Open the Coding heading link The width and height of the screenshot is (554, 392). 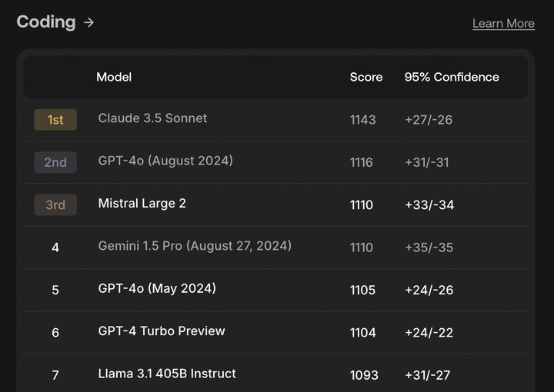pyautogui.click(x=46, y=22)
